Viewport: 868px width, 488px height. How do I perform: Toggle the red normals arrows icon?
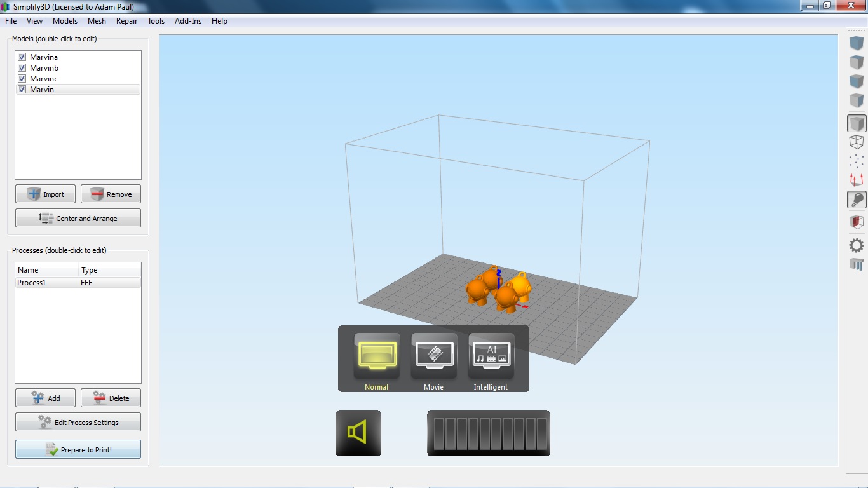point(857,180)
